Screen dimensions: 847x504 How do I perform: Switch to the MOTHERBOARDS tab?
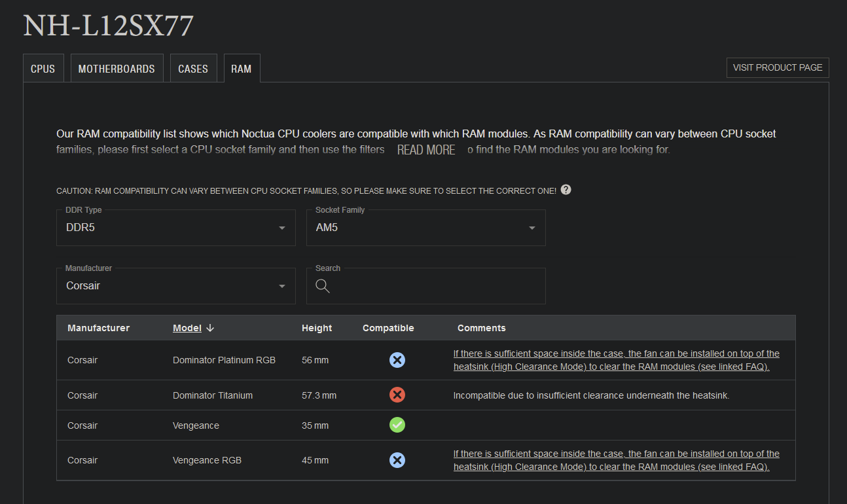tap(117, 68)
